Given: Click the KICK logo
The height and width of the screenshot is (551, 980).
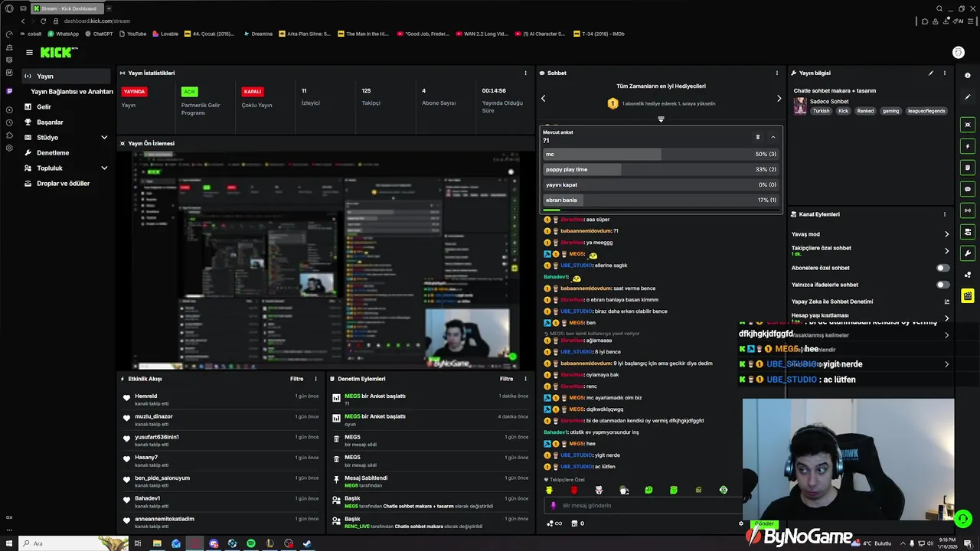Looking at the screenshot, I should click(59, 52).
